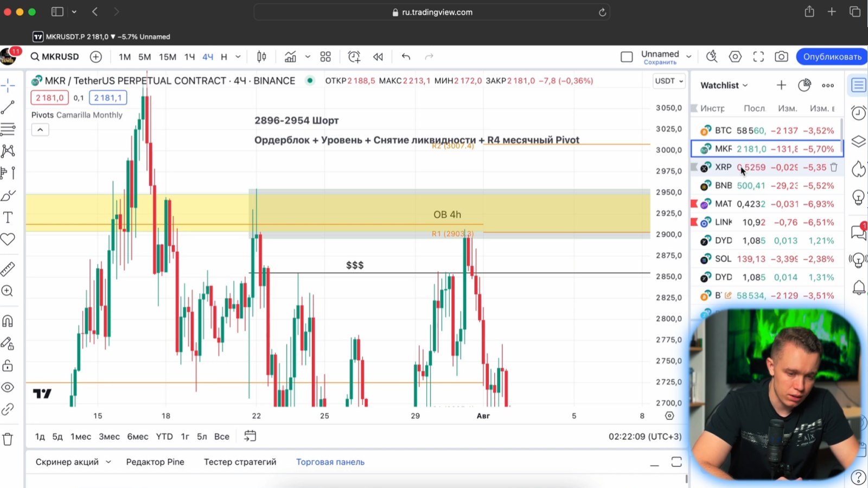The height and width of the screenshot is (488, 868).
Task: Start bar replay mode
Action: (x=378, y=57)
